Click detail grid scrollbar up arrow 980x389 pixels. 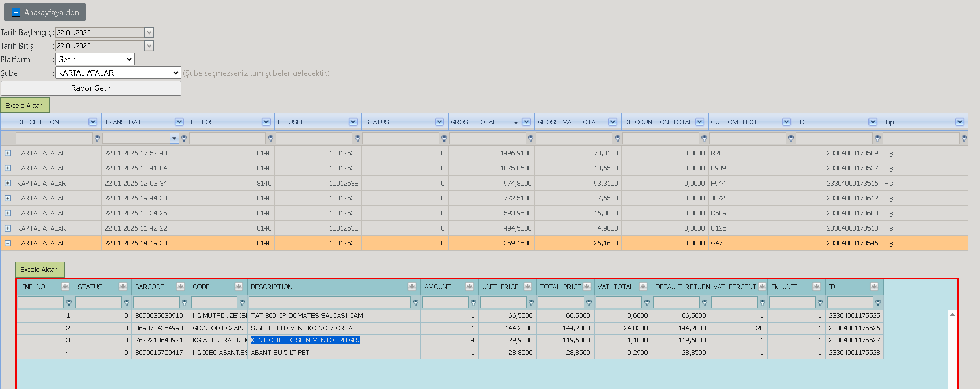coord(952,315)
